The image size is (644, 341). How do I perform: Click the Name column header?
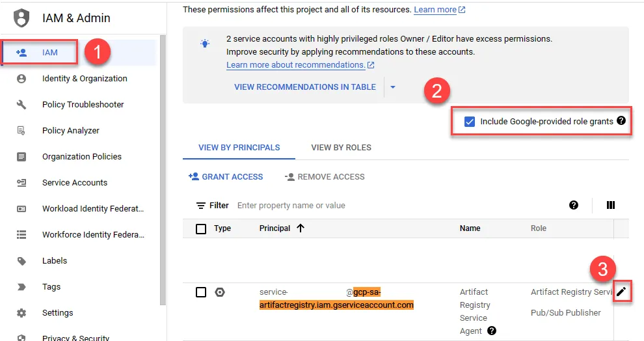coord(470,228)
